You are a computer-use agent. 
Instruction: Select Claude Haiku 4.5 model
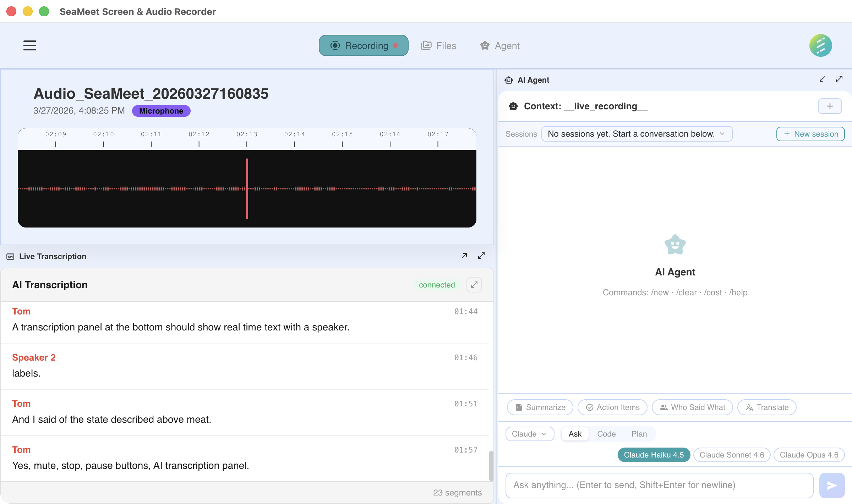tap(654, 455)
